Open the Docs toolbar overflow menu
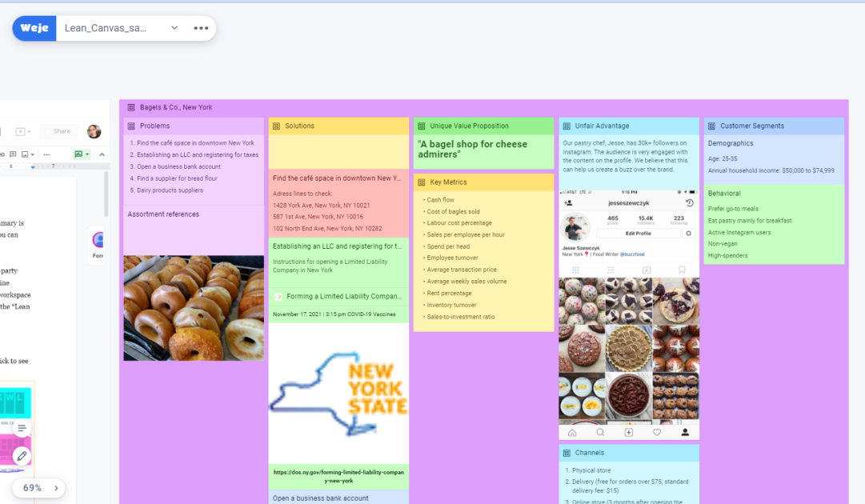The width and height of the screenshot is (865, 504). tap(46, 154)
